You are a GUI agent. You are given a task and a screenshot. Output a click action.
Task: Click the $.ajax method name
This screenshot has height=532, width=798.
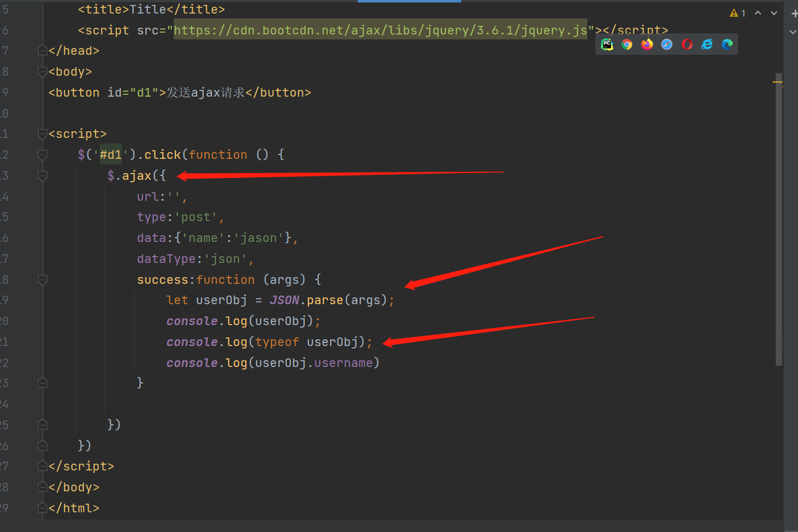pos(137,175)
